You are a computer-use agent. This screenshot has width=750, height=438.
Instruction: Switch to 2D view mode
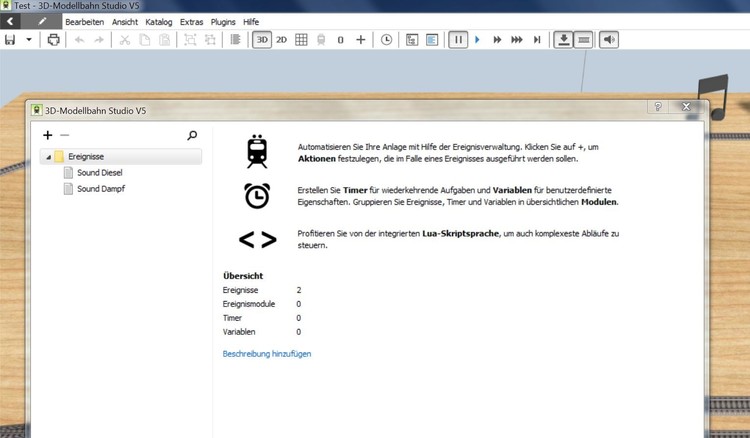282,40
